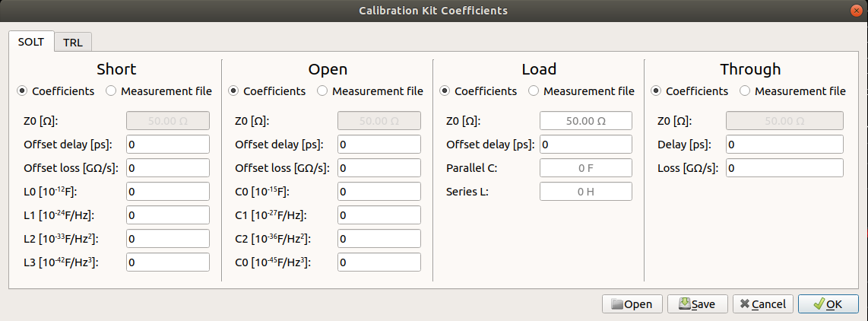This screenshot has width=868, height=321.
Task: Confirm with the OK checkmark button
Action: (x=827, y=304)
